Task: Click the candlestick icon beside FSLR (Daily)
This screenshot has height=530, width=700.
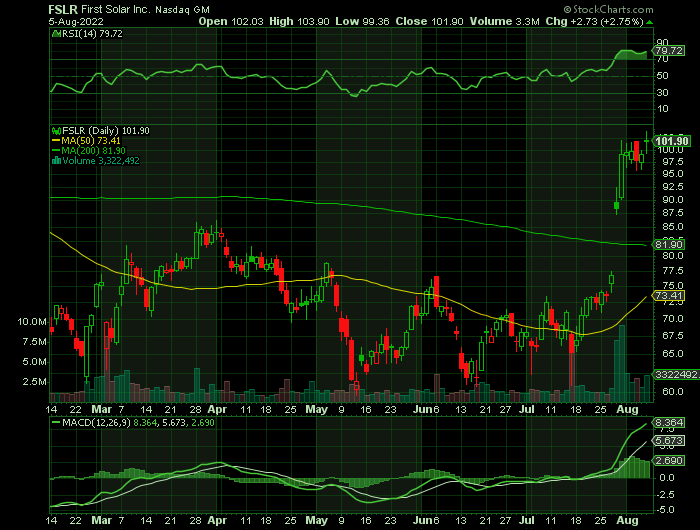Action: click(x=57, y=131)
